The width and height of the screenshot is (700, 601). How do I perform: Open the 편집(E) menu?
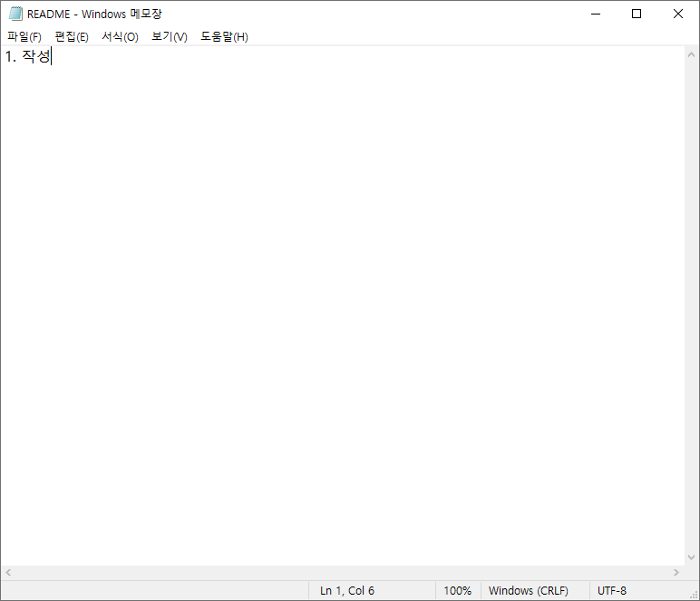click(x=72, y=36)
